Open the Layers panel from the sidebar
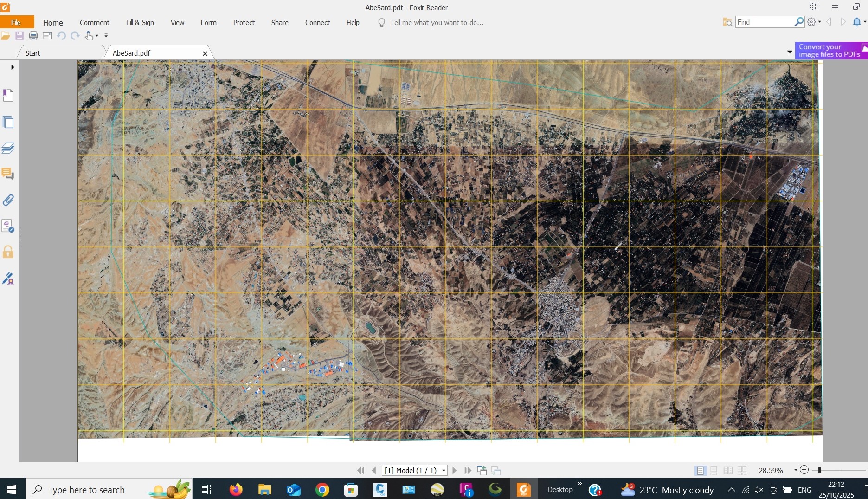This screenshot has height=499, width=868. tap(8, 148)
